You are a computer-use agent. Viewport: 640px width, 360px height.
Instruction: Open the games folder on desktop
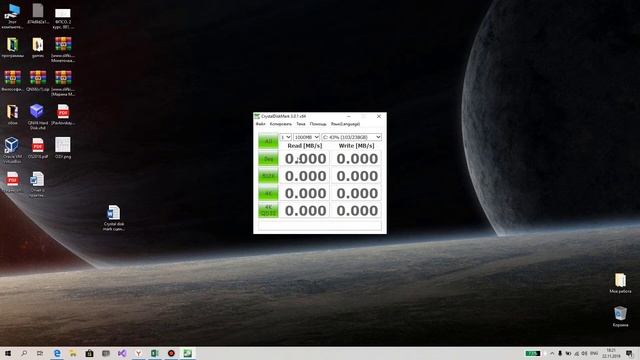[x=38, y=47]
